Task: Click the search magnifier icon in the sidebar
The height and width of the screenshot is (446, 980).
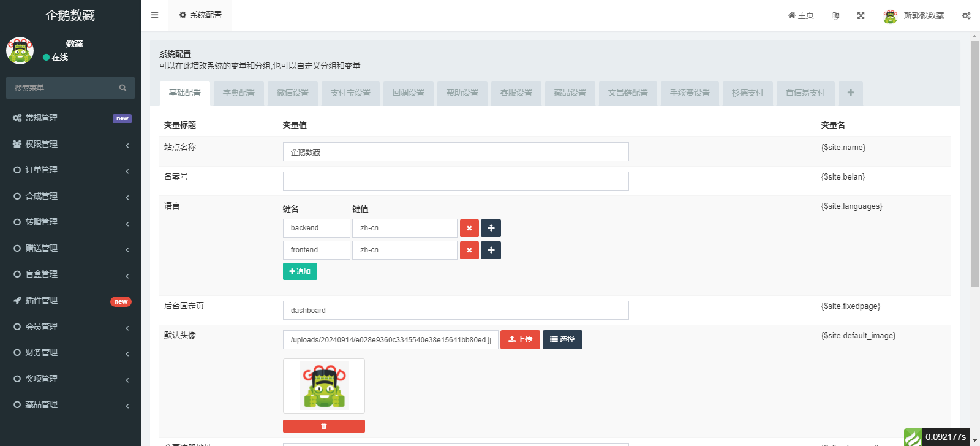Action: click(x=123, y=88)
